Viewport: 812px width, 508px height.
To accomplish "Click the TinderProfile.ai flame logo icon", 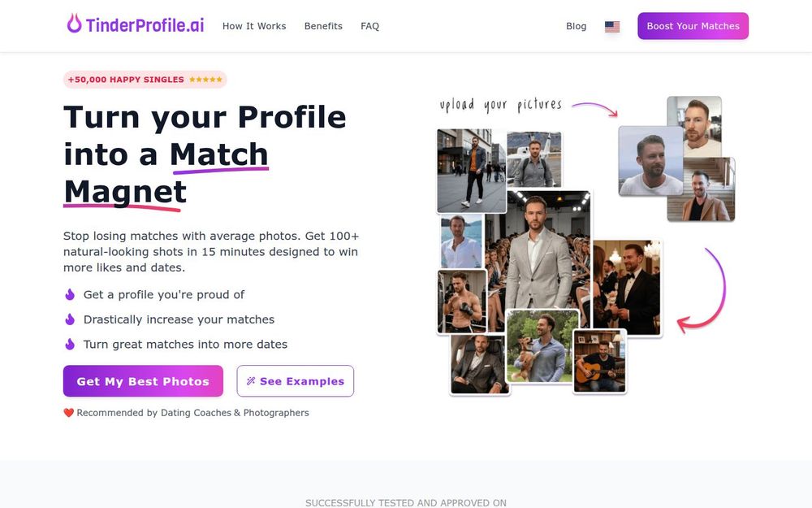I will tap(73, 24).
